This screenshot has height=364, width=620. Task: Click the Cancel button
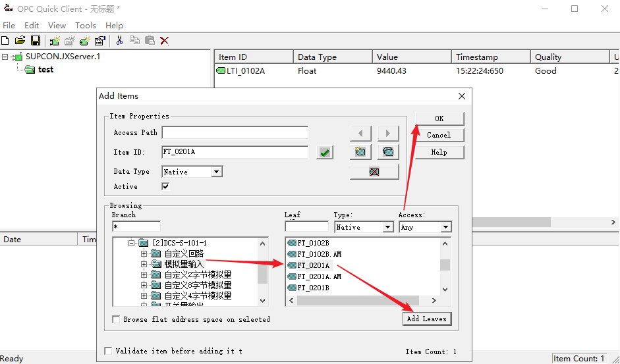[x=439, y=135]
